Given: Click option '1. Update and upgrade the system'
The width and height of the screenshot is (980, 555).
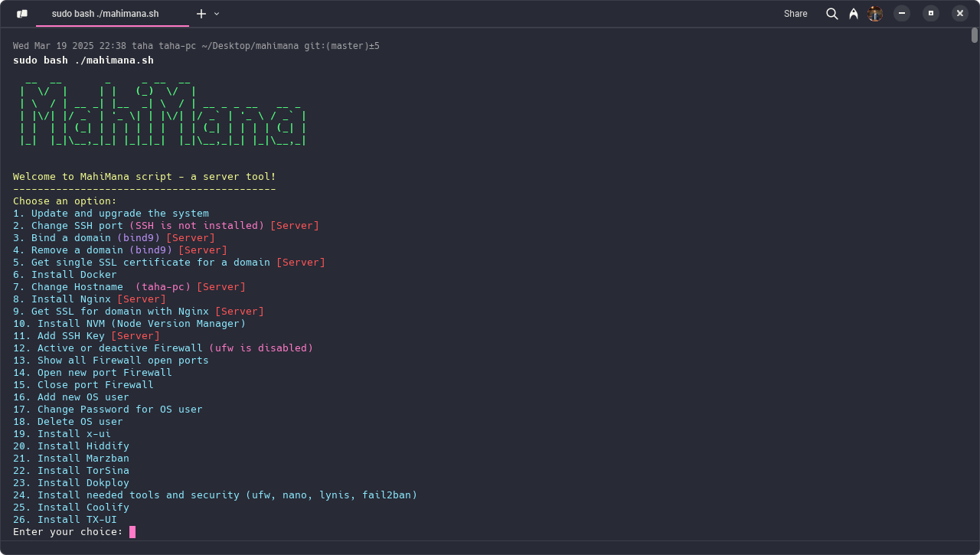Looking at the screenshot, I should (x=111, y=214).
